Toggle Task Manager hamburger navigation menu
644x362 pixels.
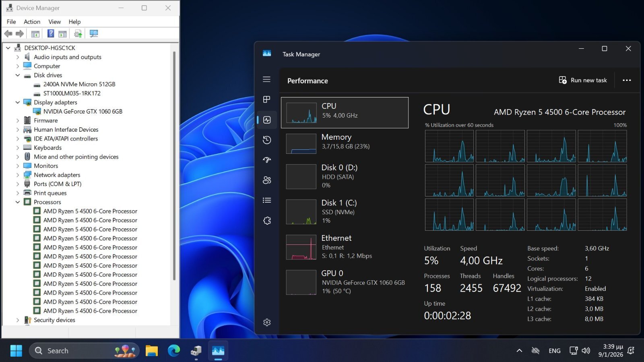[266, 79]
